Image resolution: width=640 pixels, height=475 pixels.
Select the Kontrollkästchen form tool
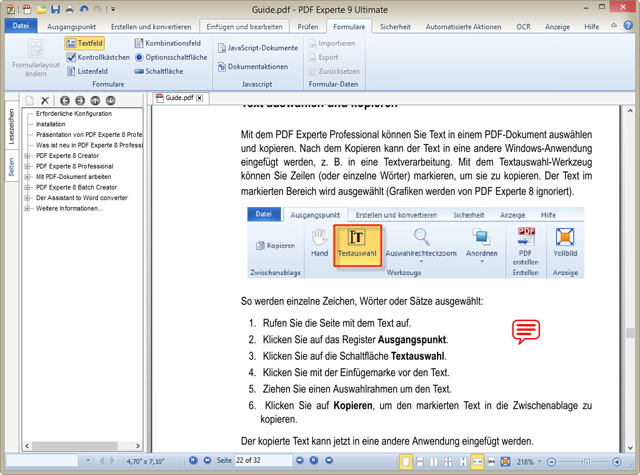click(98, 57)
